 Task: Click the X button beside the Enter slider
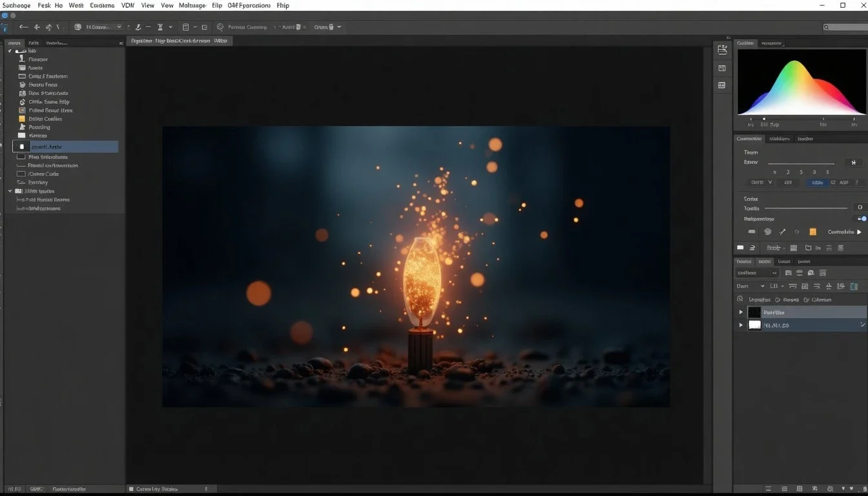click(x=854, y=163)
